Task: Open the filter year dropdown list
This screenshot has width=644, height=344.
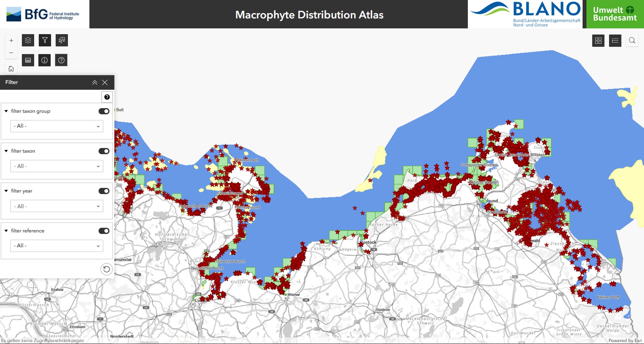Action: (57, 206)
